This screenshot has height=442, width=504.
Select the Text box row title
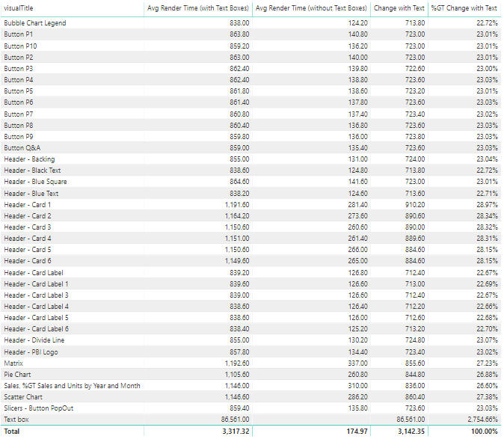[x=16, y=420]
